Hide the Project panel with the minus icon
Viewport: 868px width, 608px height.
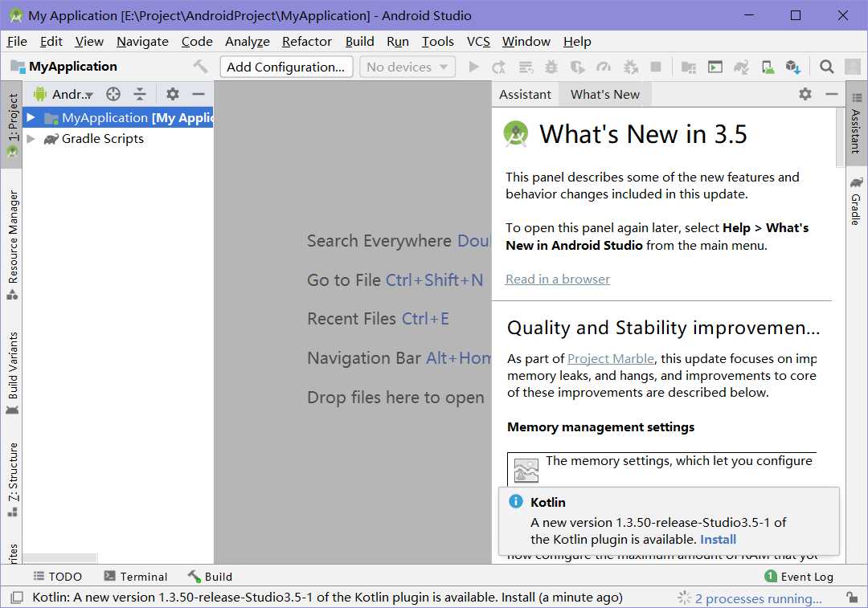click(199, 94)
